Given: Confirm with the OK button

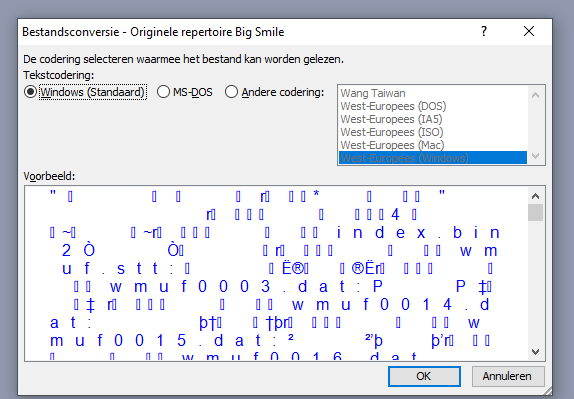Looking at the screenshot, I should (424, 376).
